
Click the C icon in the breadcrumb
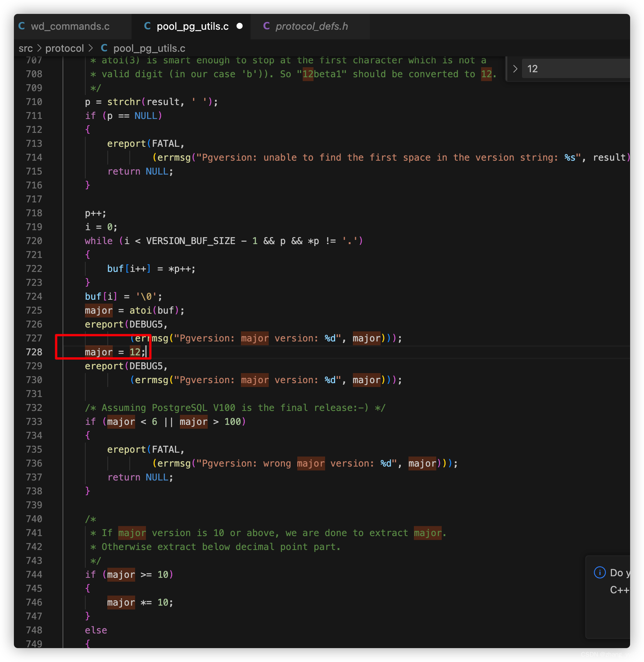point(104,48)
